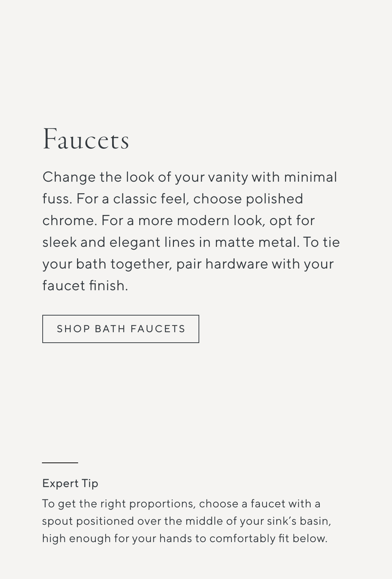Click the words 'polished' in the description
The height and width of the screenshot is (579, 392).
pyautogui.click(x=274, y=199)
